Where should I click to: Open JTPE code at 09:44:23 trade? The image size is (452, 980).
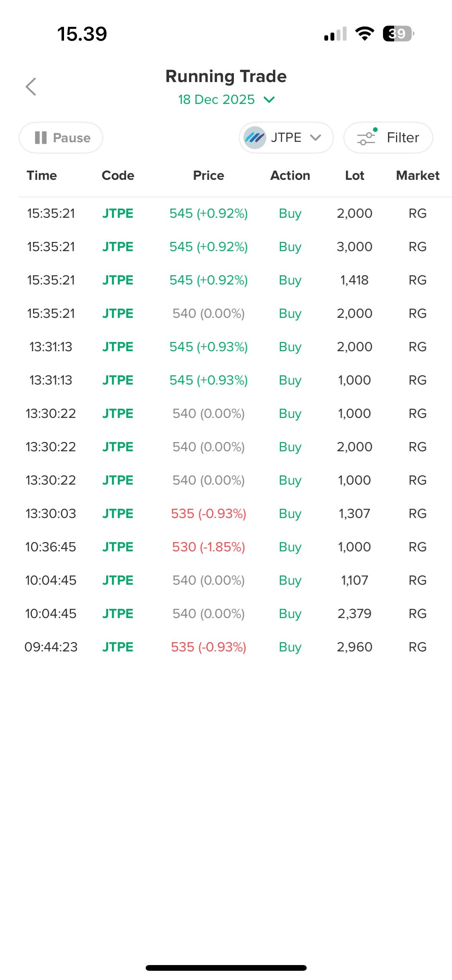click(x=118, y=647)
